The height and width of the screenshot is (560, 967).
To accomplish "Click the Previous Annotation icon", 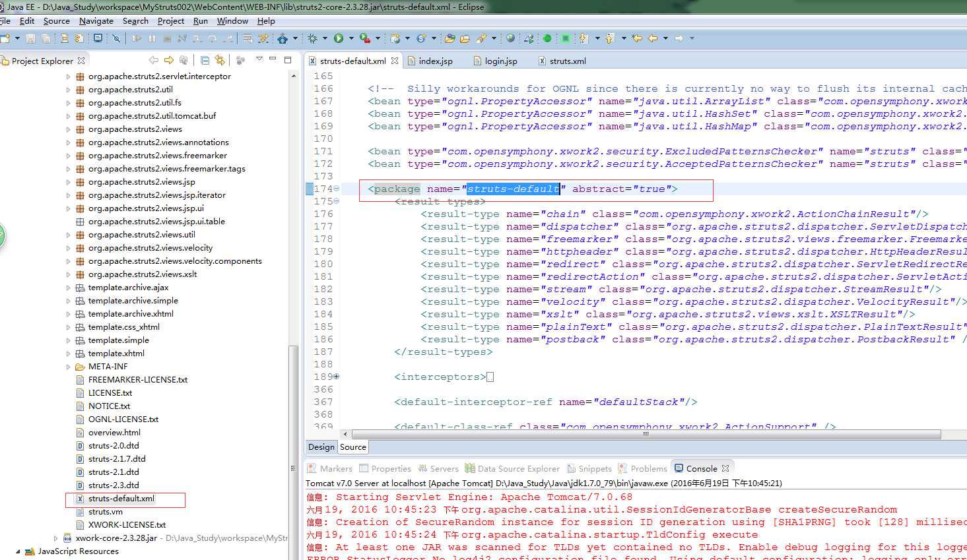I will [x=610, y=38].
